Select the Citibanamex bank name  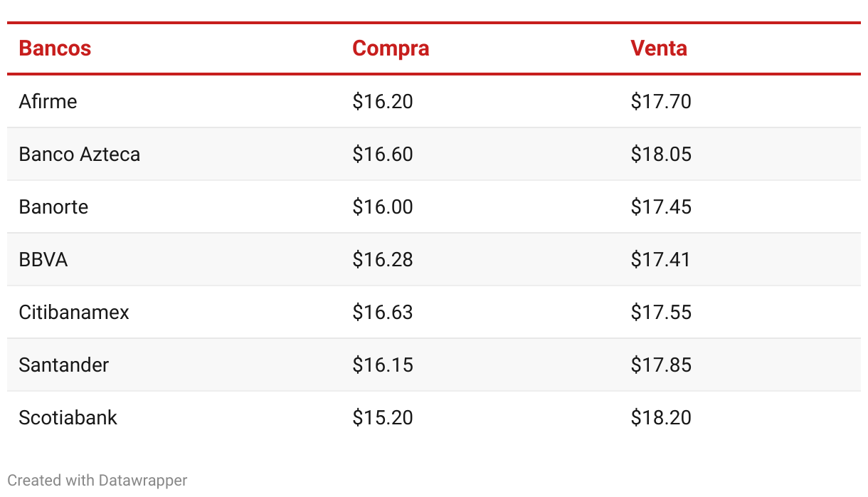74,312
